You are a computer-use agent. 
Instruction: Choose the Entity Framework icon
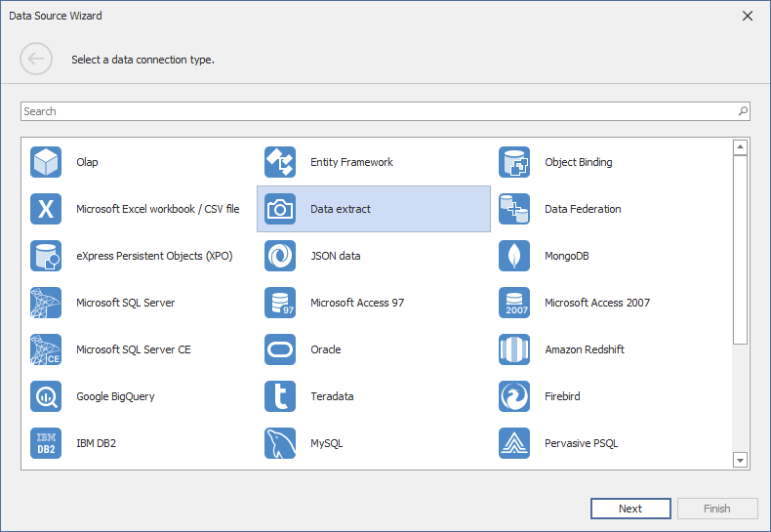click(x=280, y=162)
